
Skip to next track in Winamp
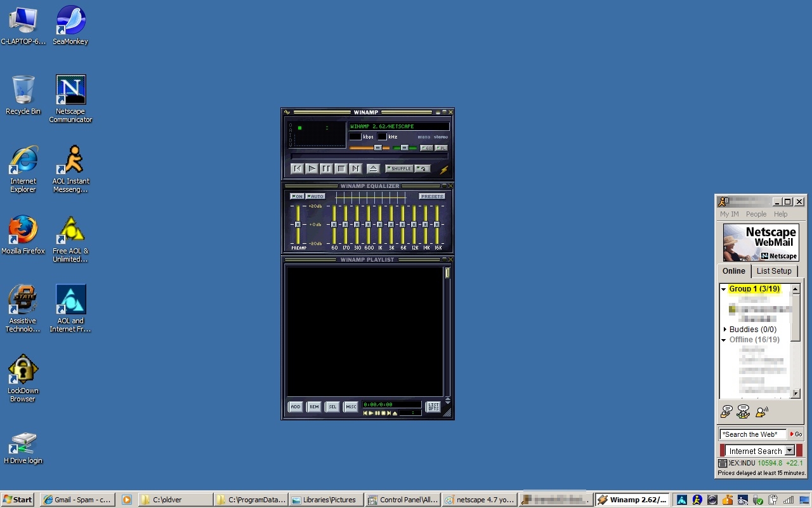pyautogui.click(x=355, y=168)
